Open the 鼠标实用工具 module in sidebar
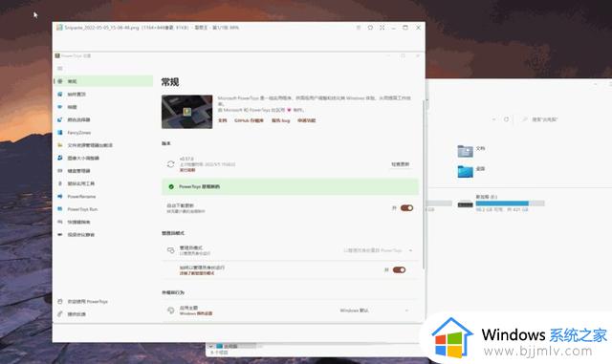This screenshot has width=612, height=364. [103, 183]
